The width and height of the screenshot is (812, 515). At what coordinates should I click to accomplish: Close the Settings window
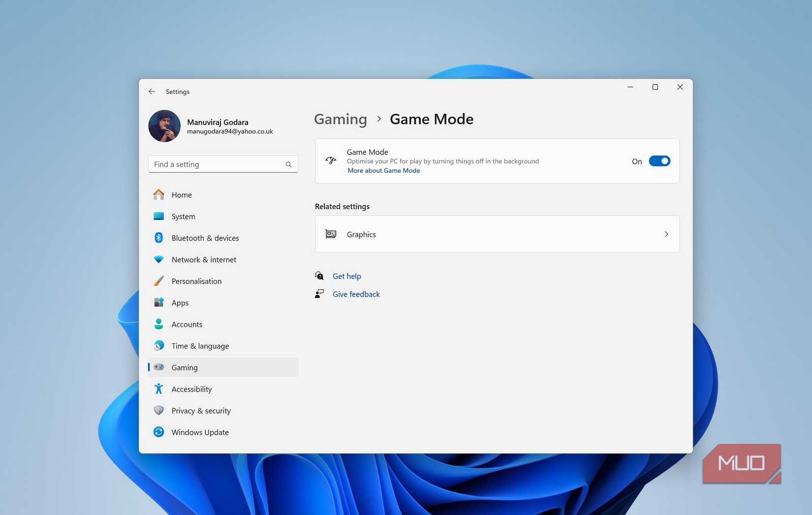[680, 87]
